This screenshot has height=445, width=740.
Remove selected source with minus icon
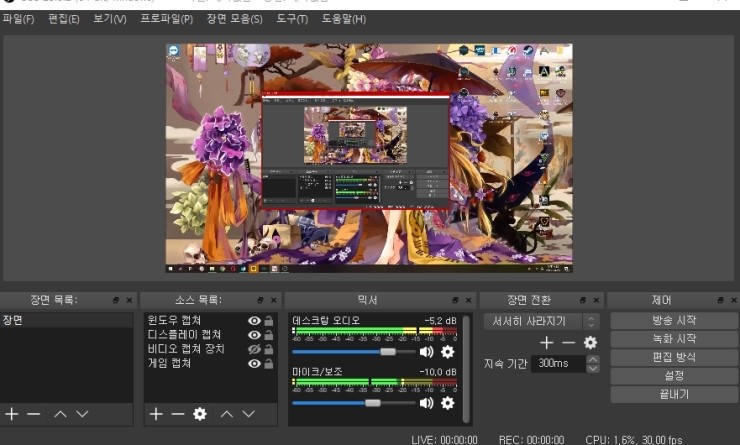(178, 414)
